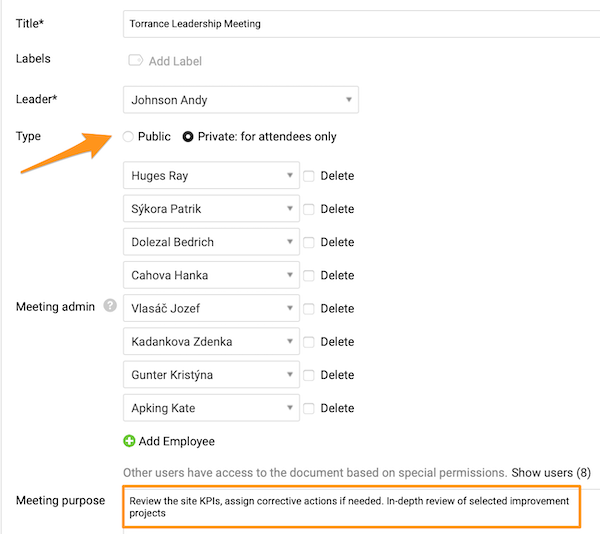Expand the Vlasáč Jozef dropdown
This screenshot has width=600, height=534.
click(211, 309)
